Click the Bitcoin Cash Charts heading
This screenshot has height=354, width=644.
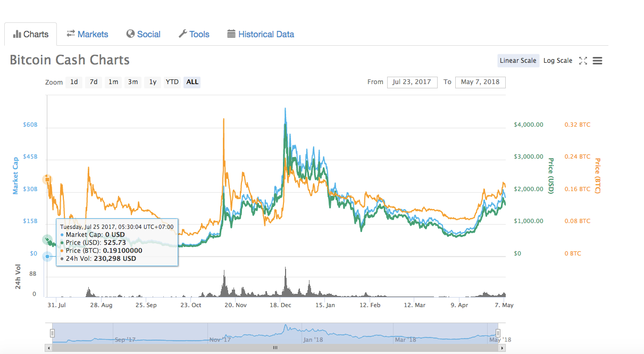[x=70, y=60]
